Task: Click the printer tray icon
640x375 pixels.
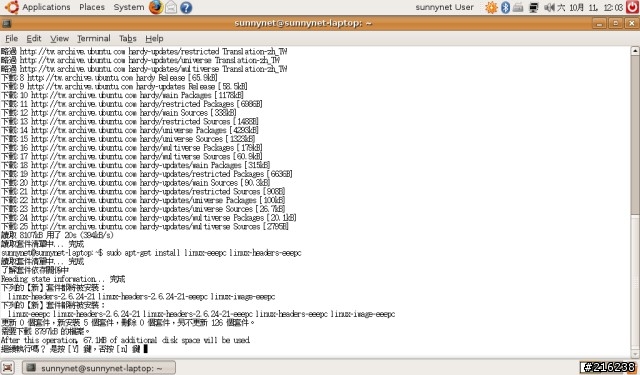Action: pyautogui.click(x=518, y=7)
